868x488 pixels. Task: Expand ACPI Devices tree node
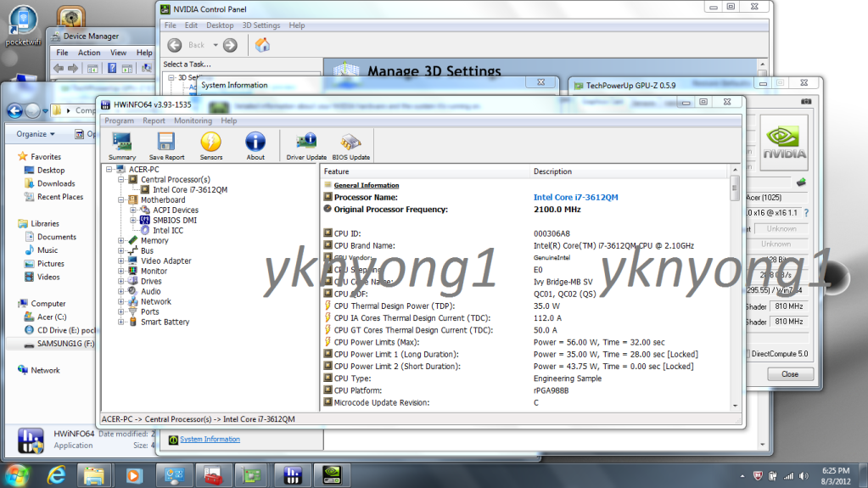point(133,210)
